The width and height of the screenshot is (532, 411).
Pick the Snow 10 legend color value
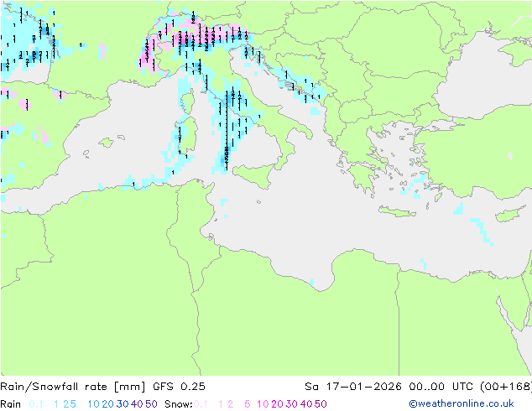(263, 404)
